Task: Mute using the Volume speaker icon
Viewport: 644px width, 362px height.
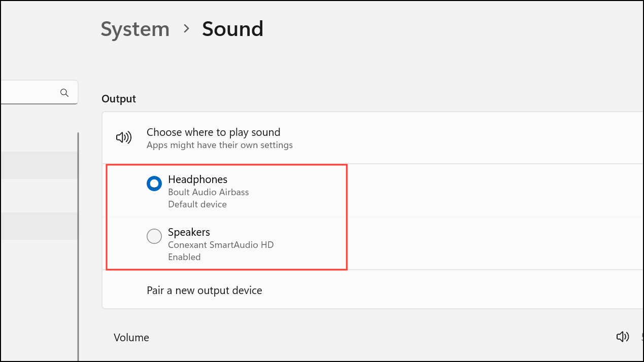Action: (622, 337)
